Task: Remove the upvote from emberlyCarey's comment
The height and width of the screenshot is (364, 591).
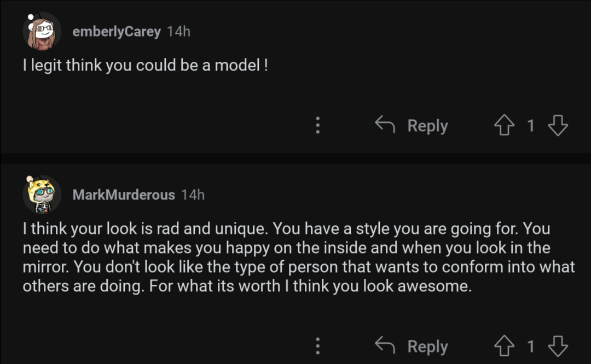Action: pos(504,126)
